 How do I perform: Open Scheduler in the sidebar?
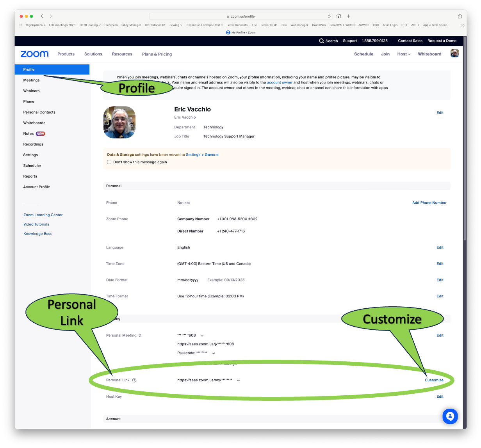pyautogui.click(x=32, y=166)
